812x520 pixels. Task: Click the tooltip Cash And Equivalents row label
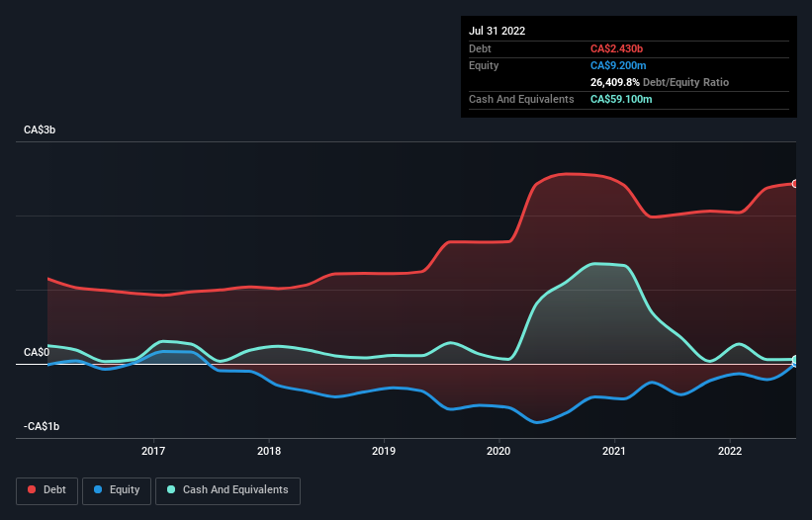[521, 99]
